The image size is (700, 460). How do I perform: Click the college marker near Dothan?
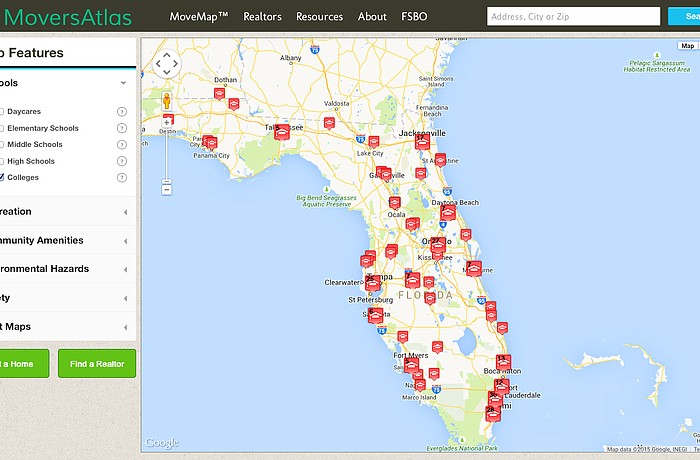pyautogui.click(x=220, y=93)
